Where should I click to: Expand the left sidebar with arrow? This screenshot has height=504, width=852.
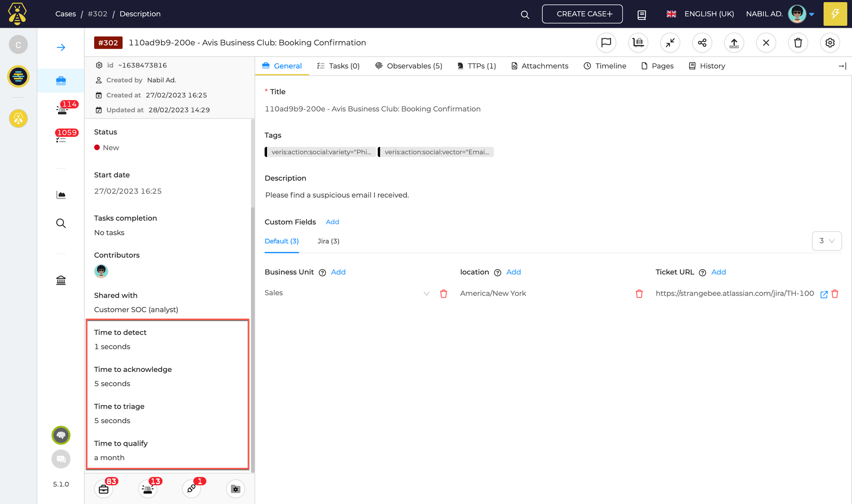point(61,47)
